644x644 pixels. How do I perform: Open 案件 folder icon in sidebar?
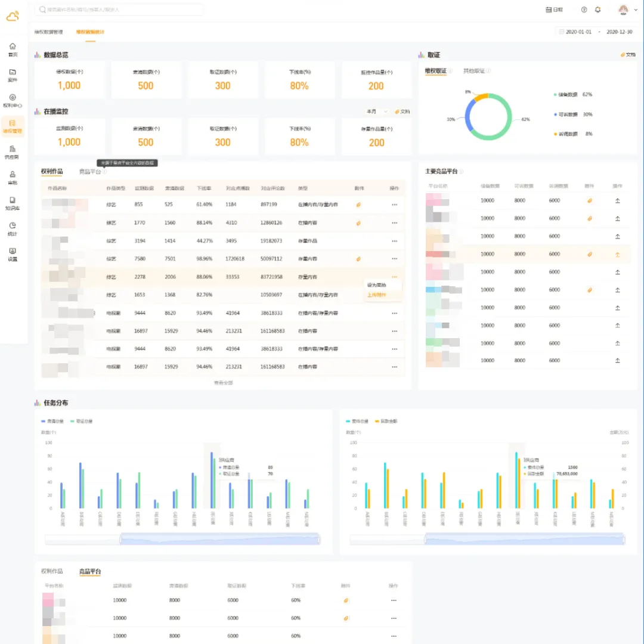[x=13, y=75]
